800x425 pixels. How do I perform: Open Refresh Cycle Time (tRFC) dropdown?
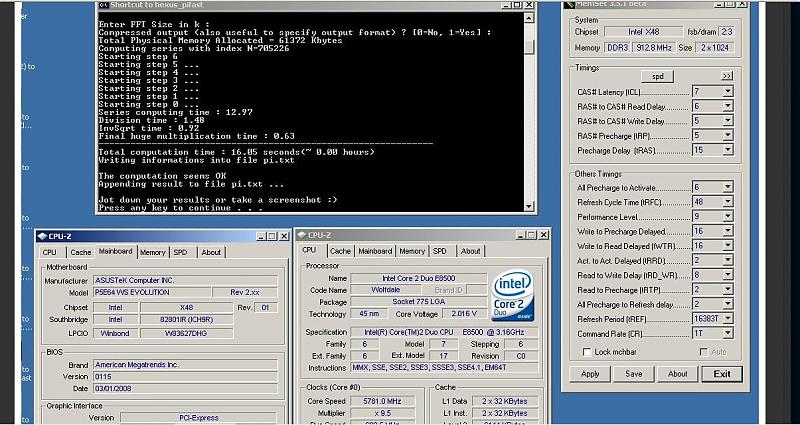728,202
